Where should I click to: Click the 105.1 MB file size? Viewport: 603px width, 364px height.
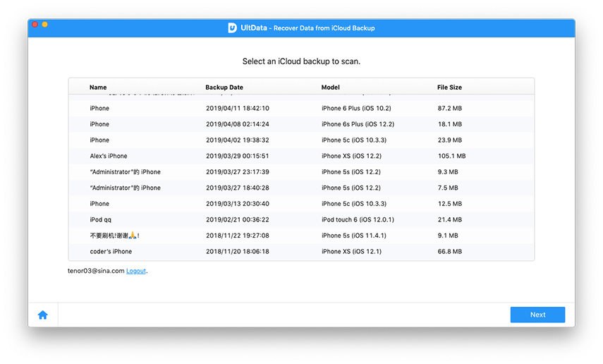[451, 156]
